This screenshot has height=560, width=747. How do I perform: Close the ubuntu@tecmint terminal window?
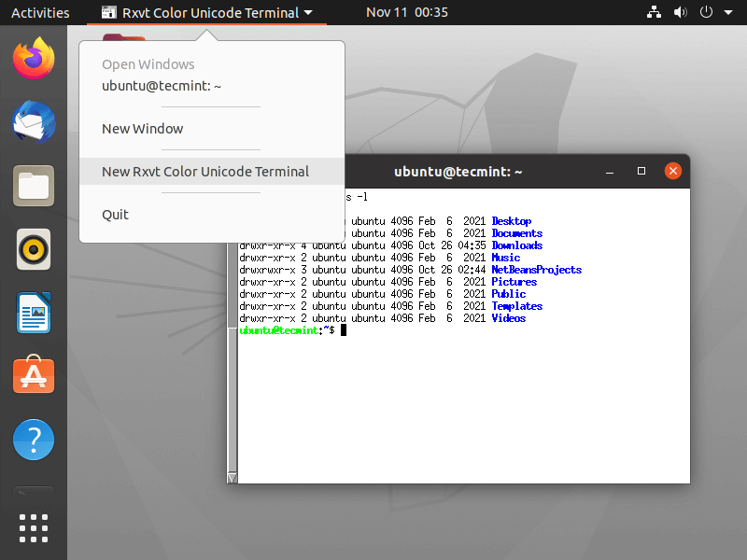[672, 171]
